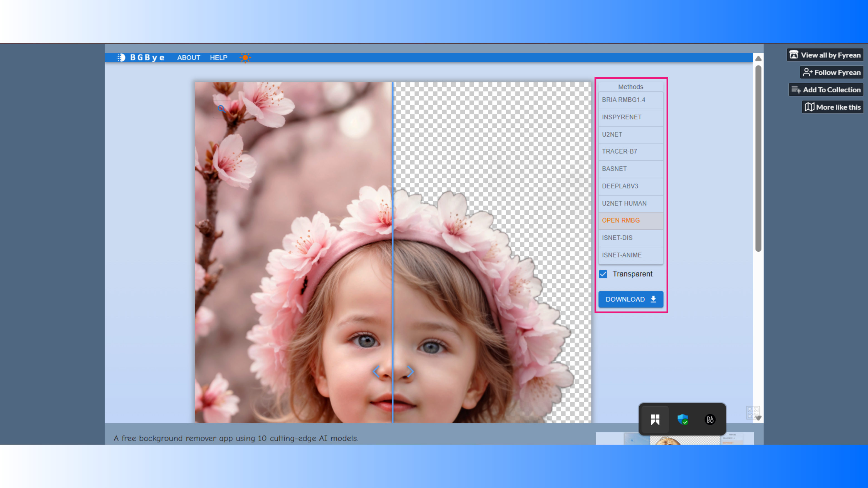This screenshot has height=488, width=868.
Task: Click left arrow on comparison slider
Action: (x=376, y=371)
